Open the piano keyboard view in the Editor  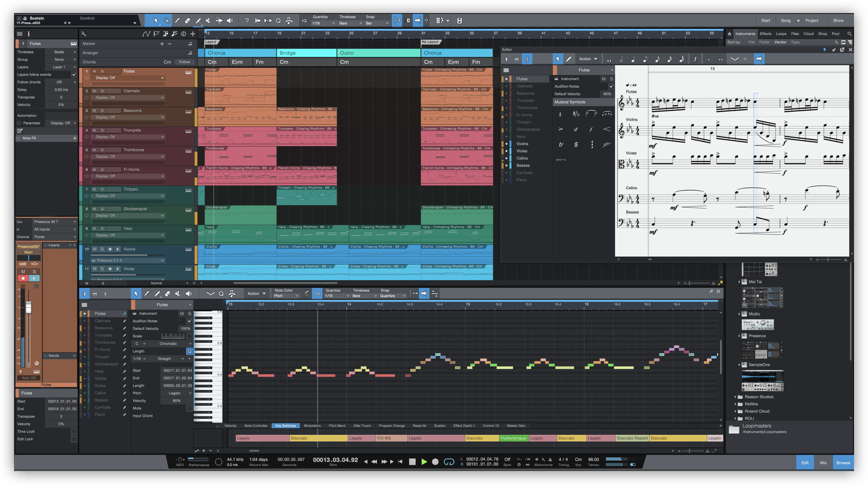coord(505,59)
